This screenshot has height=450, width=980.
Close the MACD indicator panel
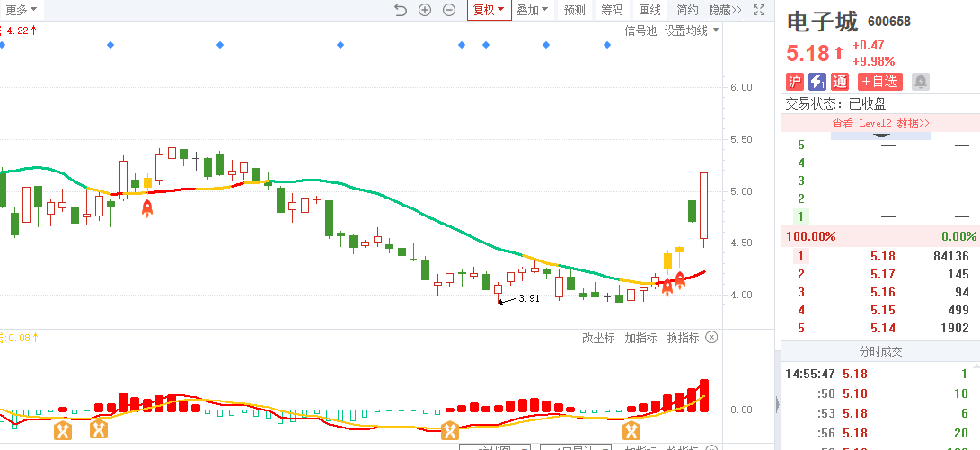coord(711,338)
